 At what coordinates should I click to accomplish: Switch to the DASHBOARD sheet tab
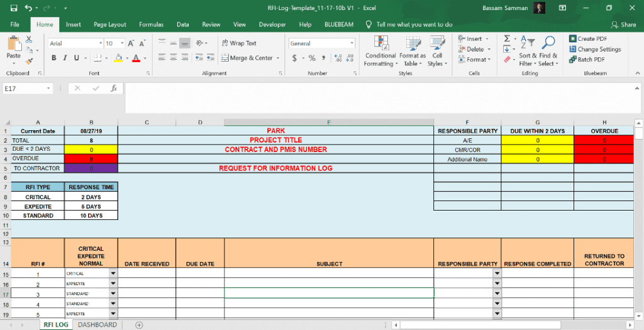(x=97, y=325)
